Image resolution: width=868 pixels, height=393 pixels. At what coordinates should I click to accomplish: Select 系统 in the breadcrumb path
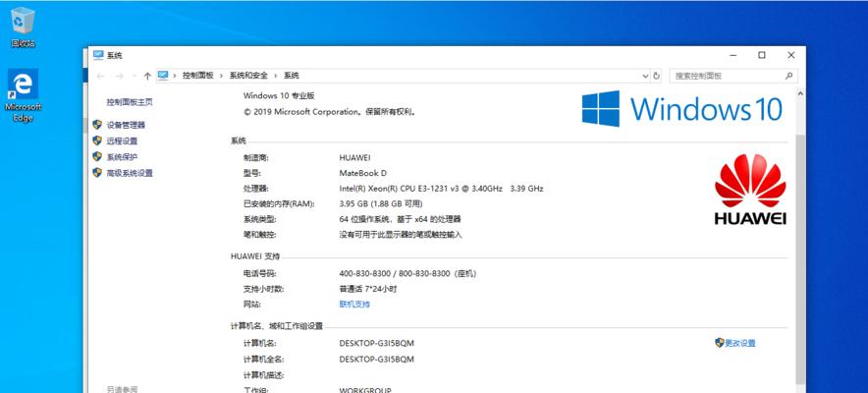coord(292,76)
